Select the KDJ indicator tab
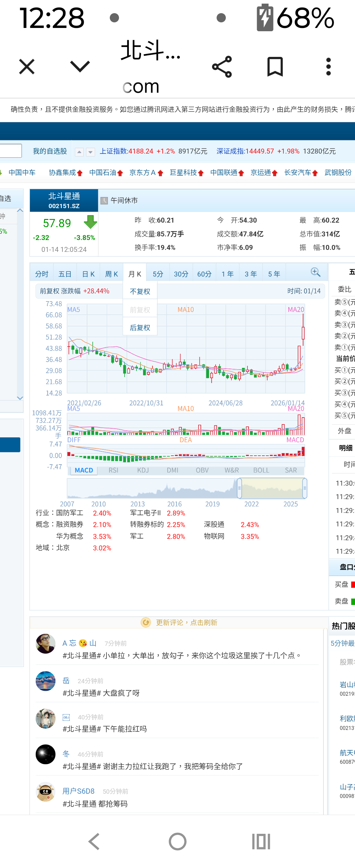 143,470
